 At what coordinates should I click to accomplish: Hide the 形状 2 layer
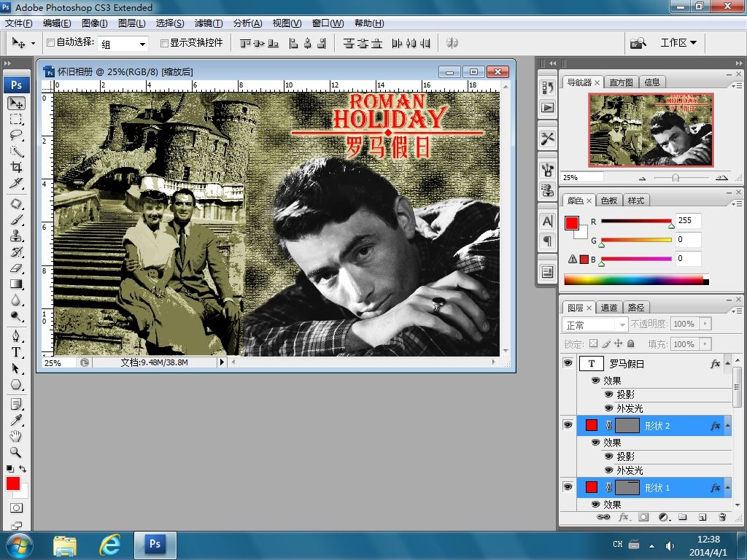(x=568, y=425)
